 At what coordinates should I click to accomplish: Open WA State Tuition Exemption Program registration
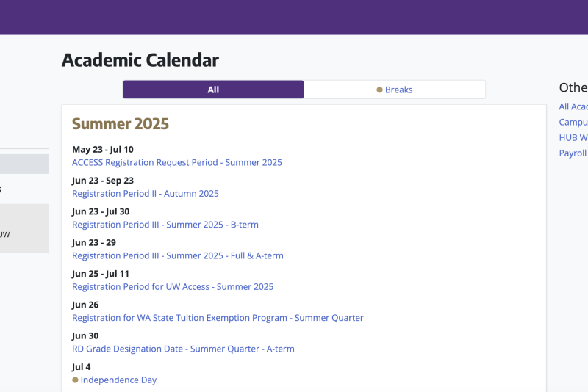pyautogui.click(x=218, y=318)
